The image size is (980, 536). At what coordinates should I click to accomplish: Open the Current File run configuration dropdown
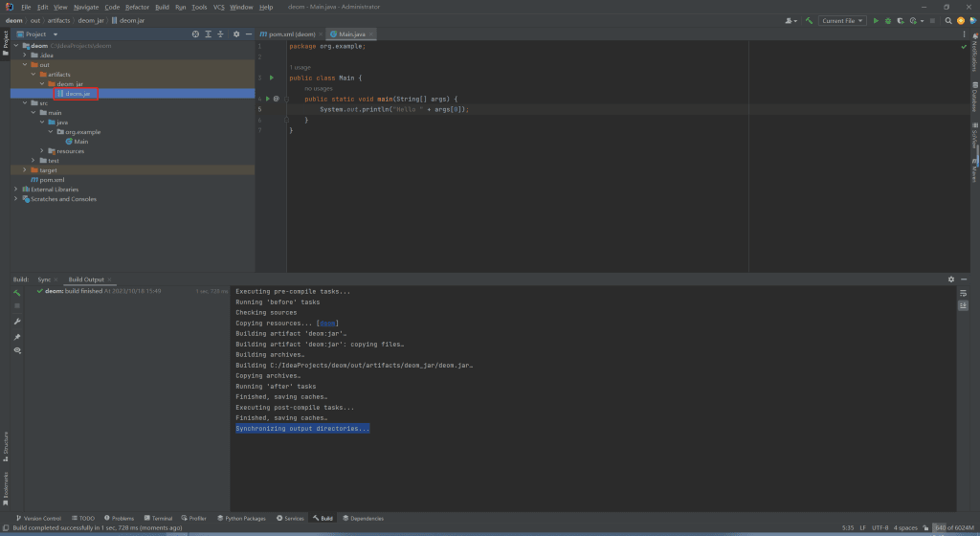pos(842,20)
